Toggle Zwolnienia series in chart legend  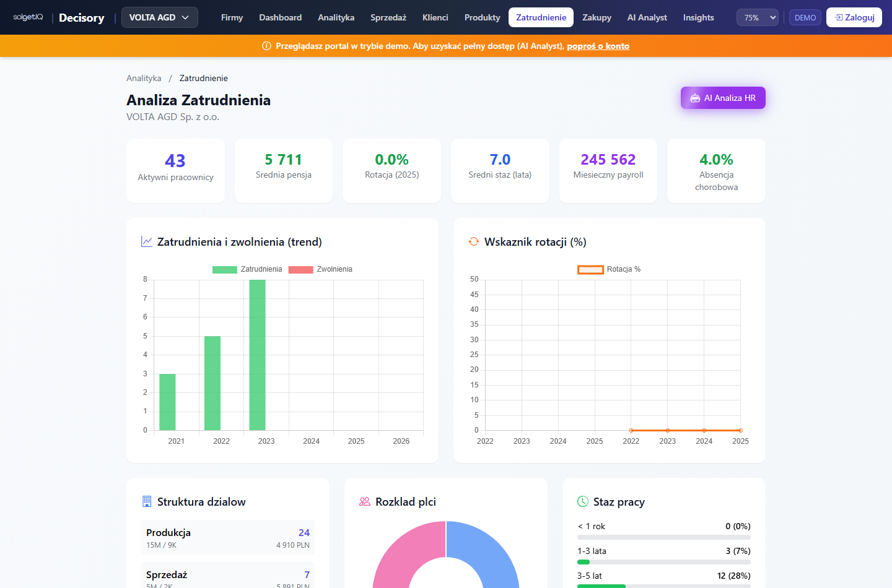click(x=320, y=269)
